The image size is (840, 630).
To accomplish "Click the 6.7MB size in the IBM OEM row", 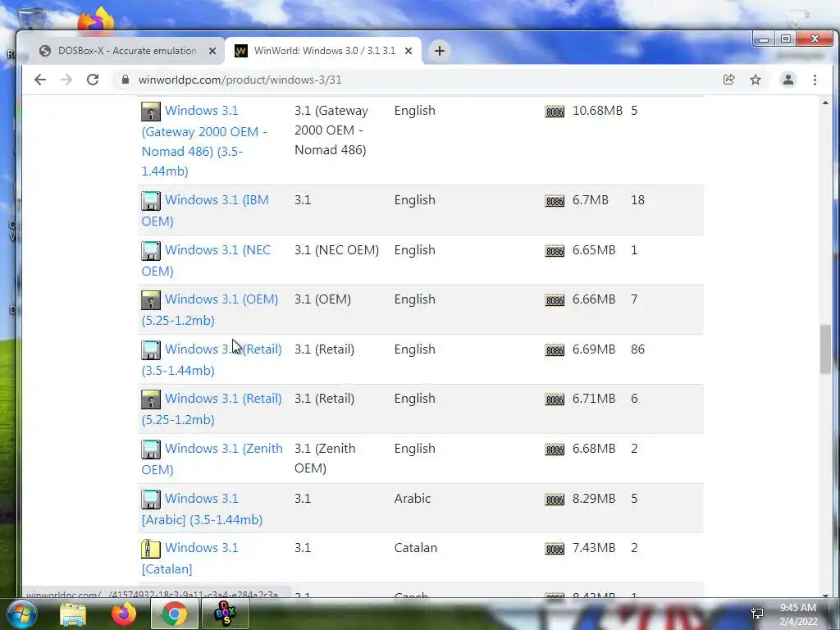I will click(591, 200).
